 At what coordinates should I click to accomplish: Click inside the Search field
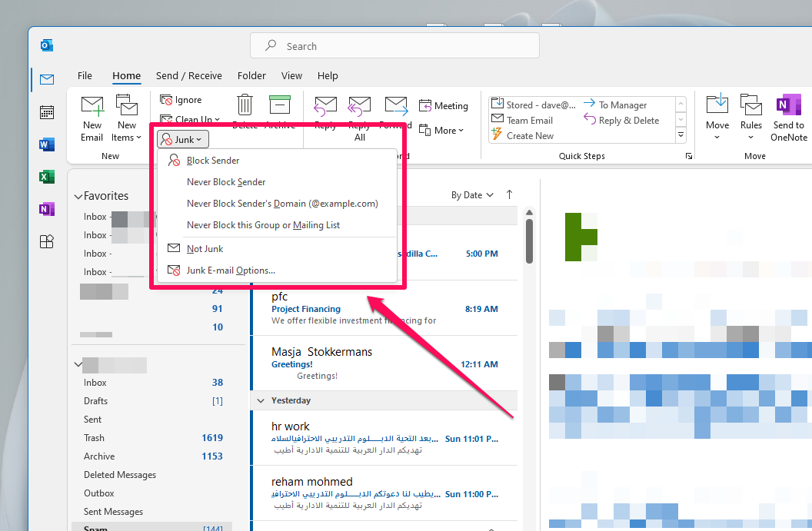pos(394,45)
